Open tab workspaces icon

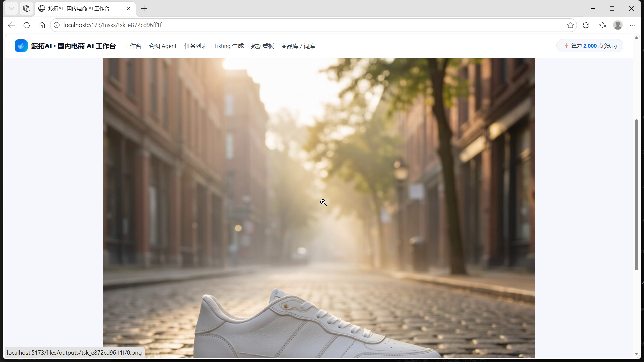pyautogui.click(x=26, y=9)
